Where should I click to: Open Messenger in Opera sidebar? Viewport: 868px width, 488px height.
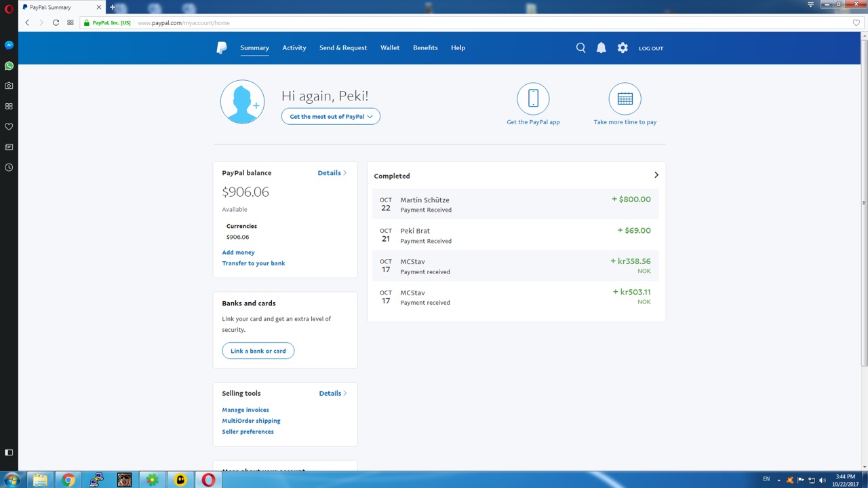[x=9, y=45]
